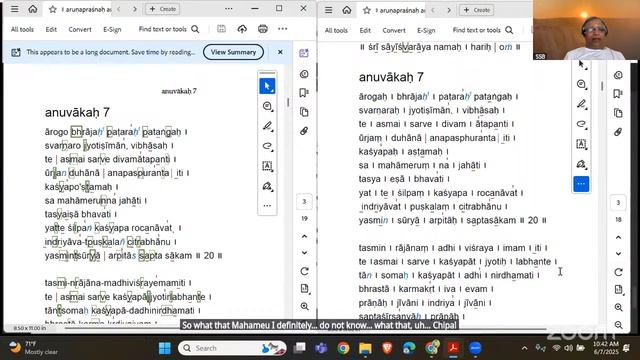
Task: Choose the comment tool in right quick toolbar
Action: click(581, 84)
